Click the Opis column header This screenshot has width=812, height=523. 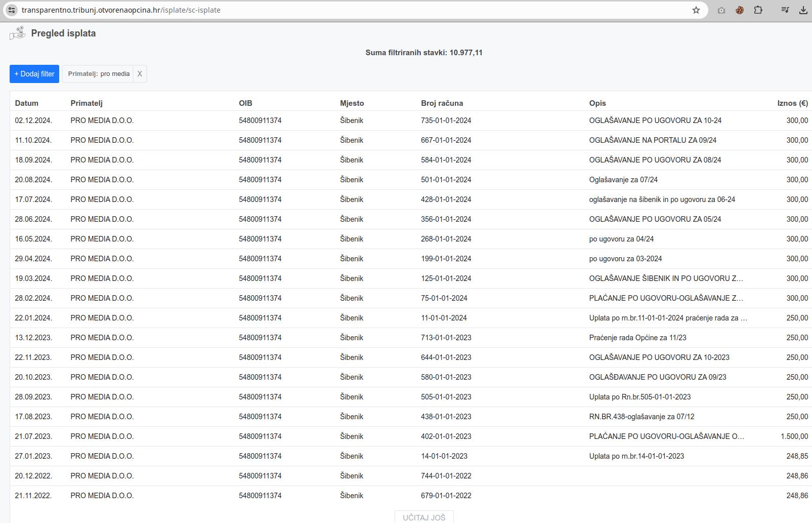[597, 103]
